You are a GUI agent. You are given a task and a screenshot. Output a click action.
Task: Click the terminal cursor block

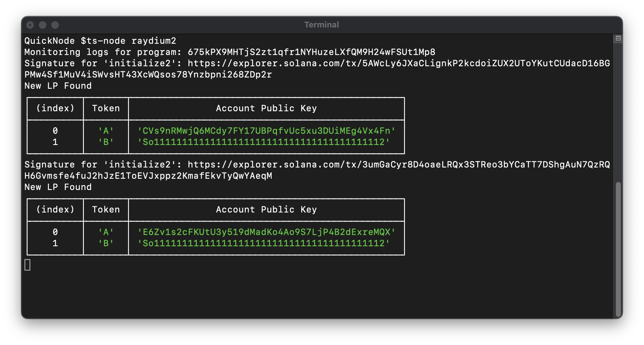(x=28, y=265)
